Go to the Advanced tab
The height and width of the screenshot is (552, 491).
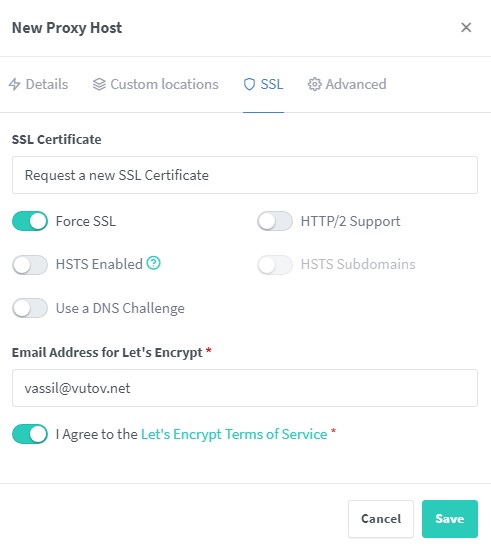coord(347,84)
